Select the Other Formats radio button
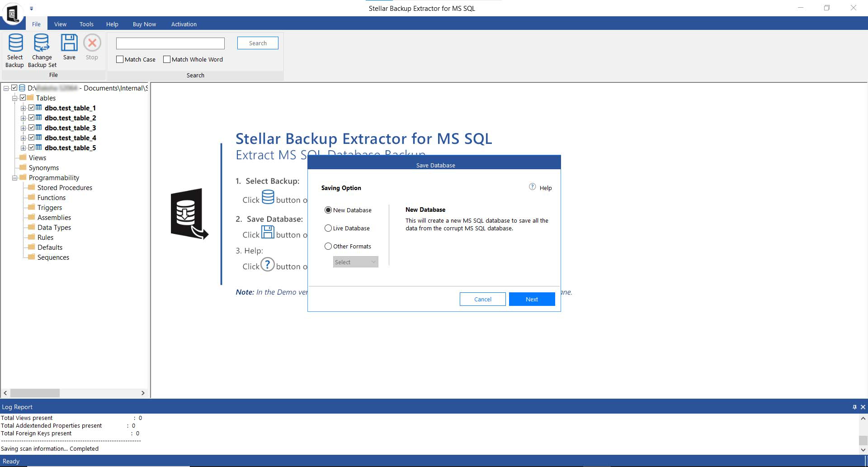 [328, 246]
